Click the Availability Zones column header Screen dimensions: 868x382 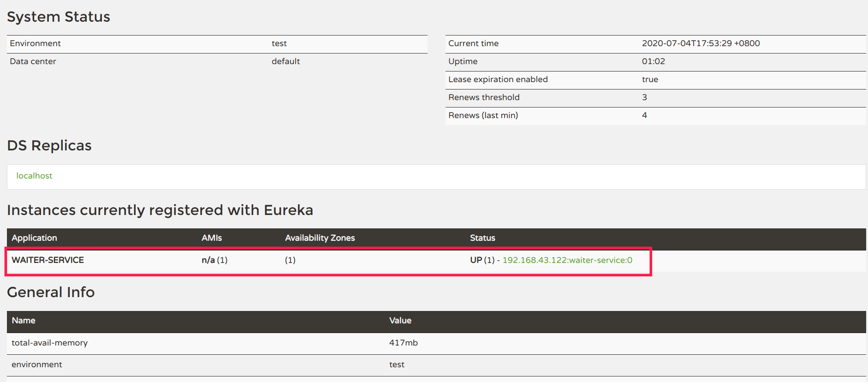pyautogui.click(x=320, y=238)
